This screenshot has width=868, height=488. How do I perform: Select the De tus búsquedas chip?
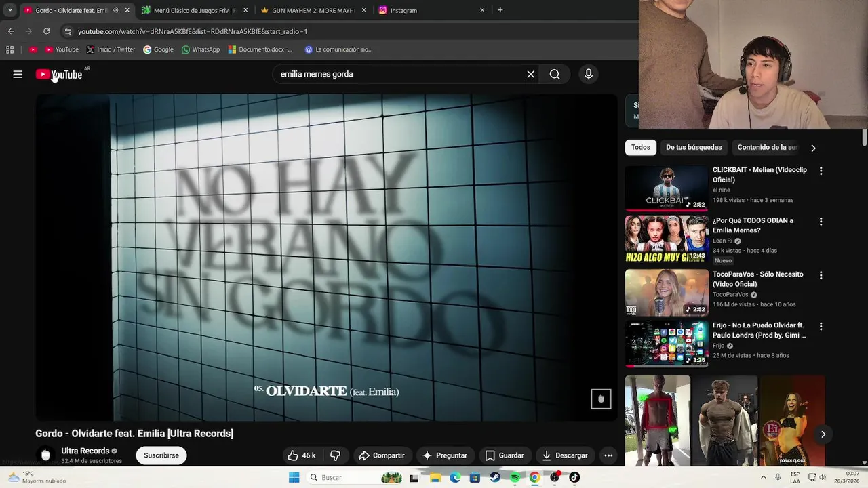694,147
